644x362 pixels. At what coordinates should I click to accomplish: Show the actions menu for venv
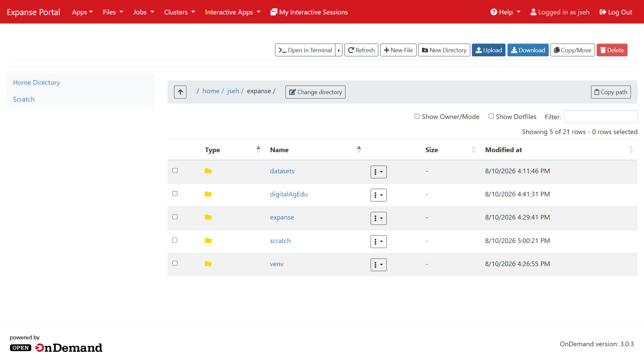(x=378, y=265)
